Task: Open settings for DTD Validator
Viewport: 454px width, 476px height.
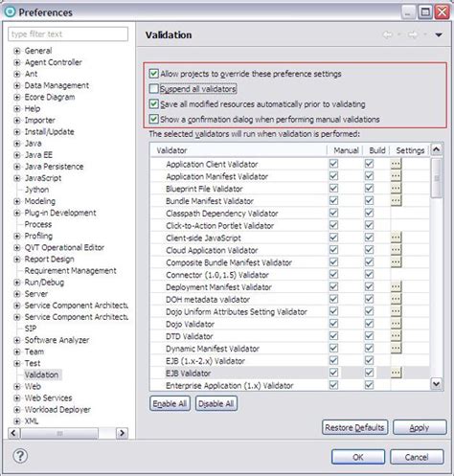Action: pyautogui.click(x=396, y=336)
